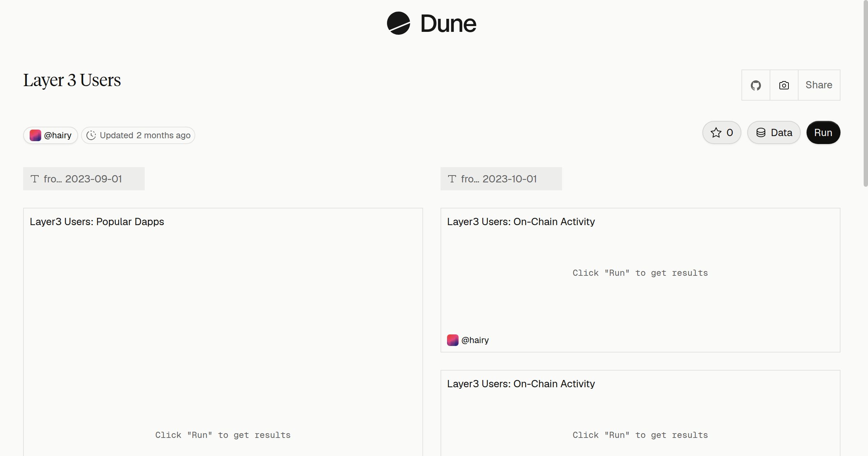Screen dimensions: 868x456
Task: Click the Share button
Action: [x=819, y=85]
